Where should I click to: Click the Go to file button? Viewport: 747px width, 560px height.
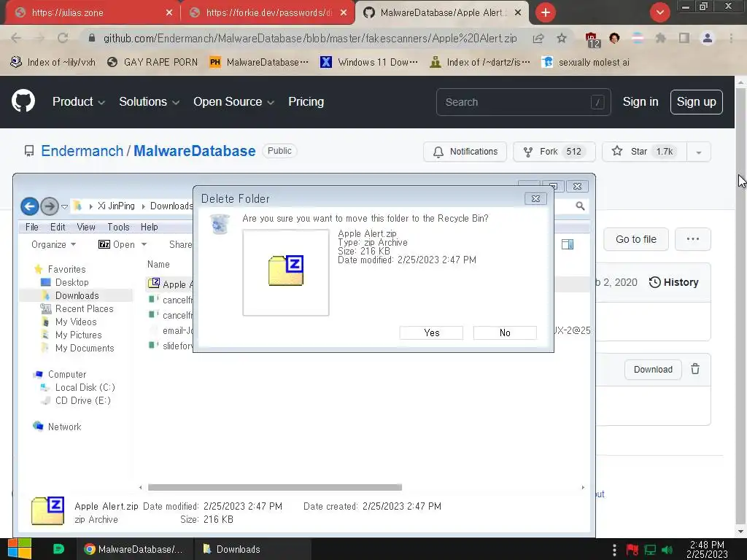tap(635, 239)
